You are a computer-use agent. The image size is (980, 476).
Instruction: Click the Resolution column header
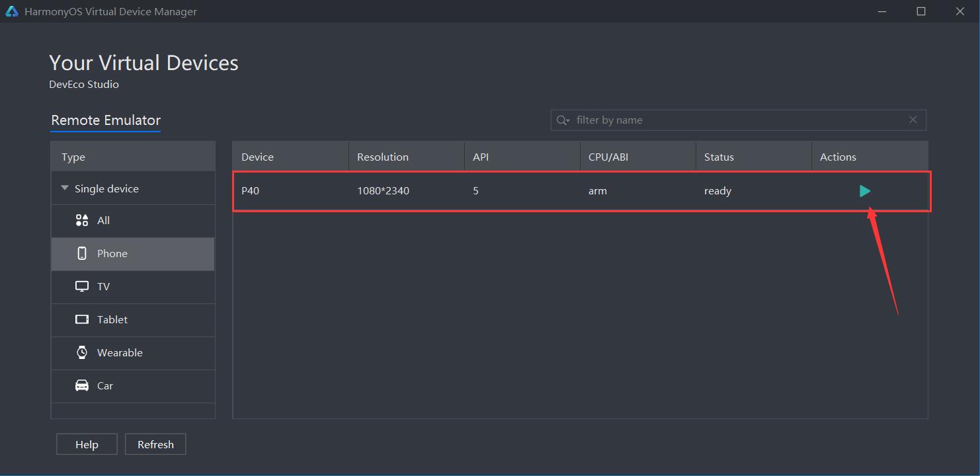(x=407, y=157)
